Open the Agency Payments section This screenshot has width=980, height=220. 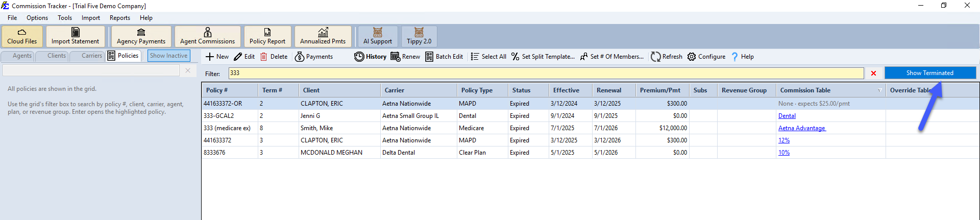tap(141, 36)
